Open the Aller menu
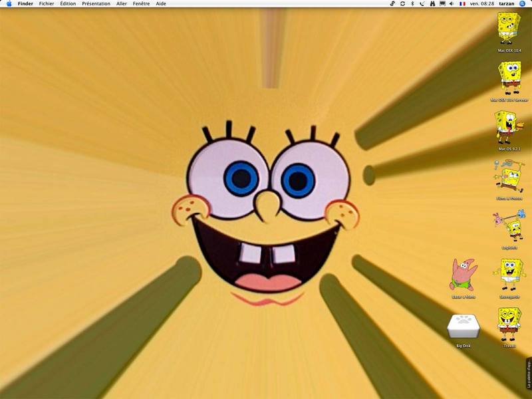The width and height of the screenshot is (532, 399). 122,4
